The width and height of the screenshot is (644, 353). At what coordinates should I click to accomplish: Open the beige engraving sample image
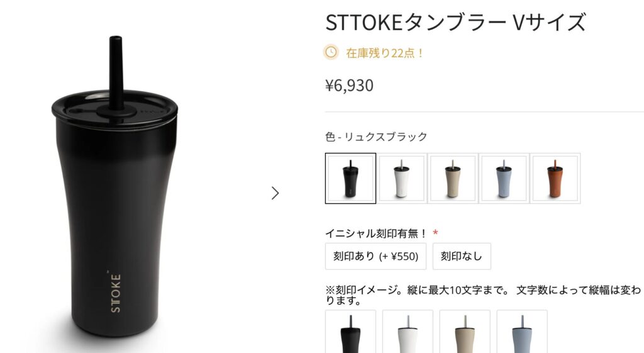coord(465,332)
